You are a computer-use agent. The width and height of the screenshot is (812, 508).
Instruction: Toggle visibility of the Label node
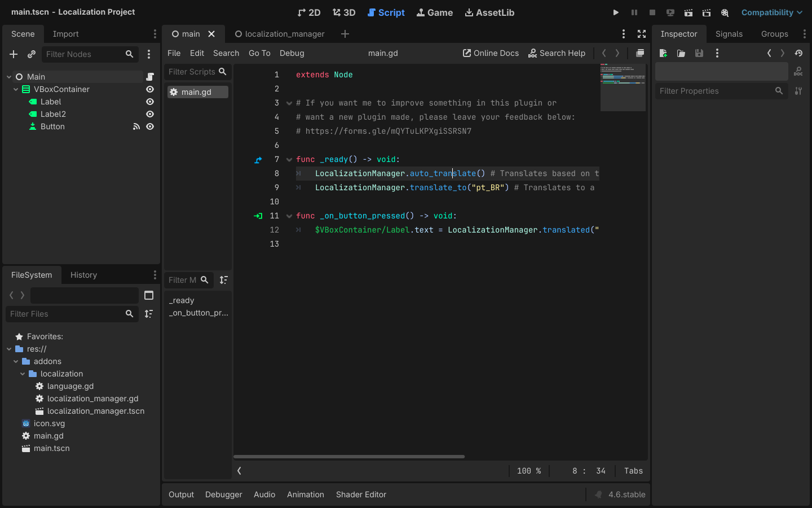point(150,102)
